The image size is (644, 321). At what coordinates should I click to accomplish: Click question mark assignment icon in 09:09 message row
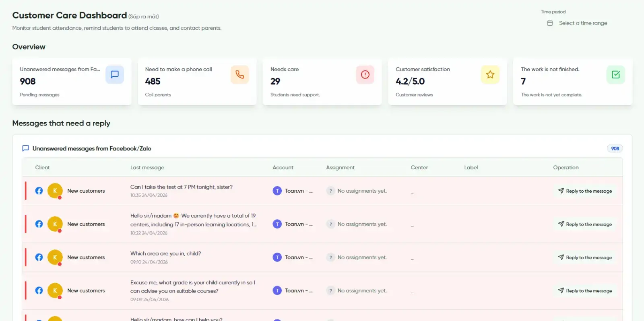[330, 290]
